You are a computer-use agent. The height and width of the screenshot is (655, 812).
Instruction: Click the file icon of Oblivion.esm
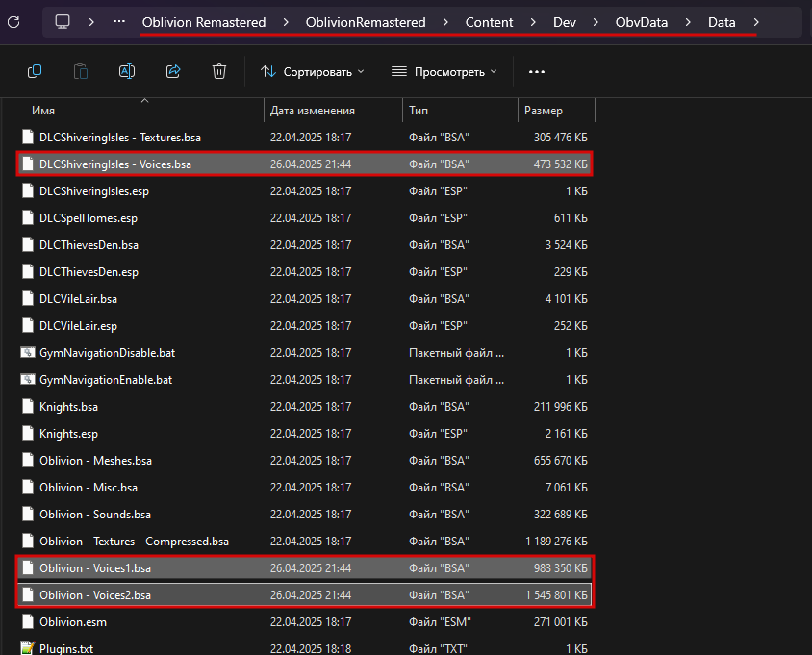coord(28,622)
